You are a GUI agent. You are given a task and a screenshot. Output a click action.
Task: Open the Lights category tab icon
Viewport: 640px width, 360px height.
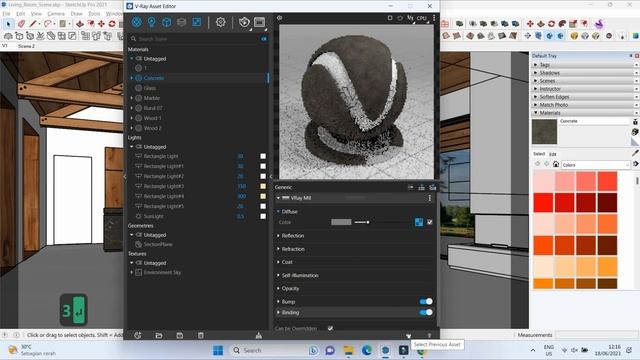pos(151,22)
